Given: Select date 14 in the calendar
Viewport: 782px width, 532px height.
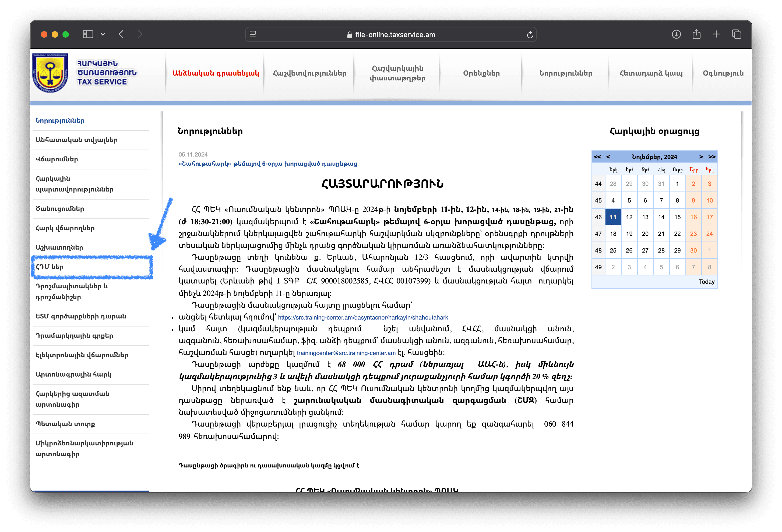Looking at the screenshot, I should 661,217.
